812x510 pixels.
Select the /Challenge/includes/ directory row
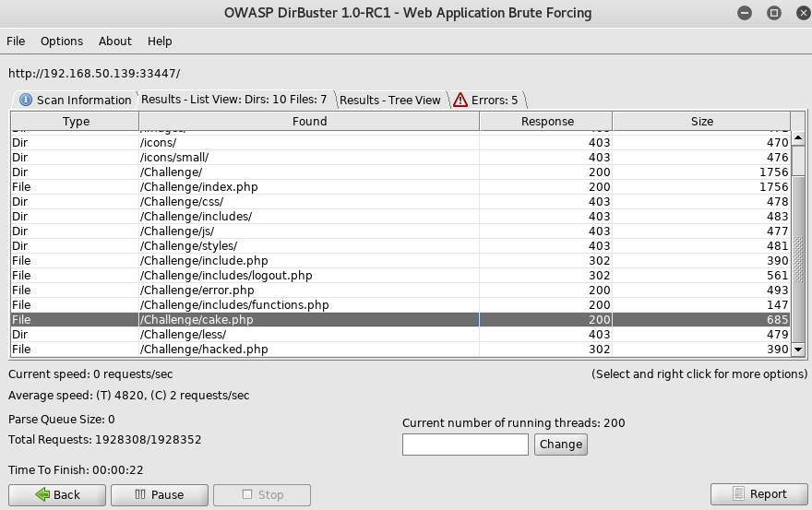[x=400, y=217]
